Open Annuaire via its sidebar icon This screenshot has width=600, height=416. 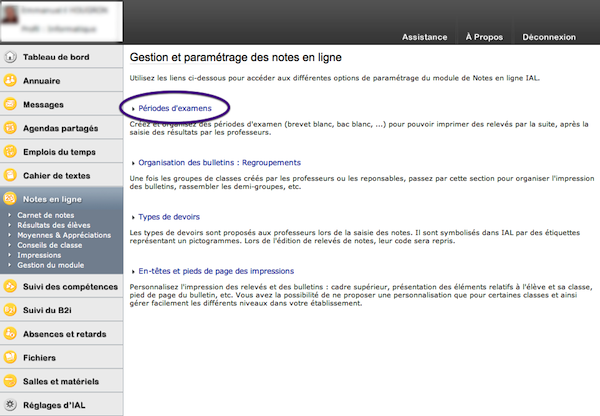[x=10, y=79]
